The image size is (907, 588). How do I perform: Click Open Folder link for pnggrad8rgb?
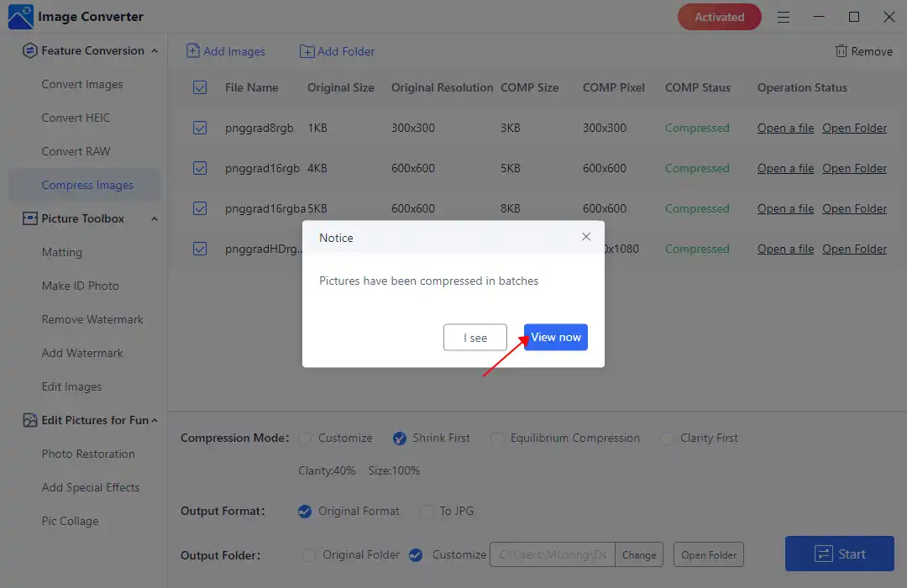point(854,128)
